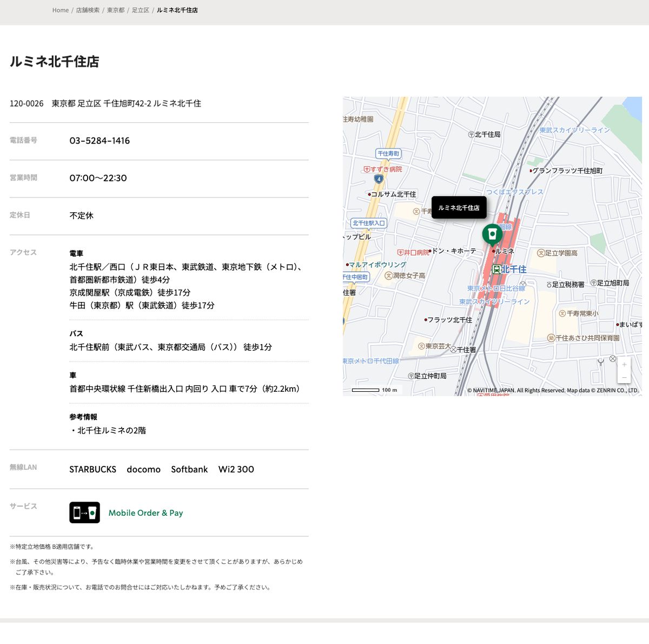Click the 北千住駅前 bus access text
Image resolution: width=649 pixels, height=644 pixels.
(170, 347)
